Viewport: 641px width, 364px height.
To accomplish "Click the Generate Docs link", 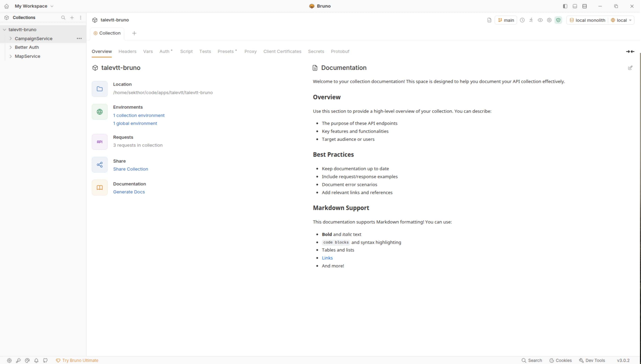I will 129,192.
